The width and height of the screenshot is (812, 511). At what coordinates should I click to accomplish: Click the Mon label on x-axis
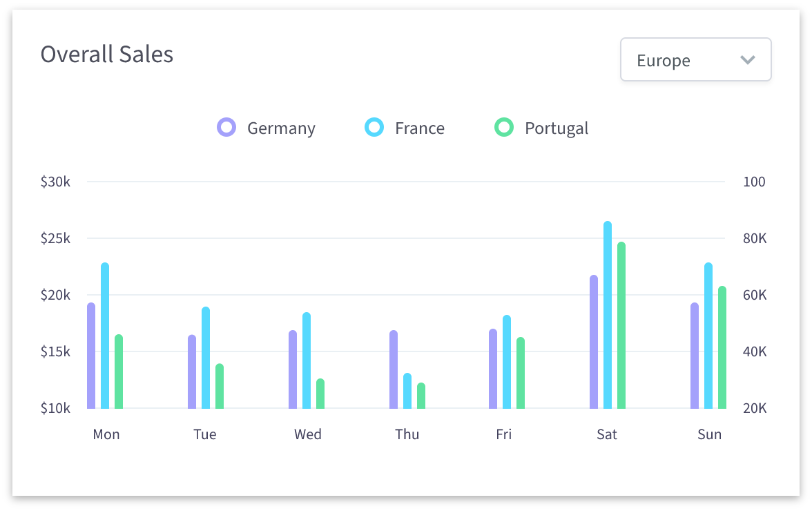[106, 434]
